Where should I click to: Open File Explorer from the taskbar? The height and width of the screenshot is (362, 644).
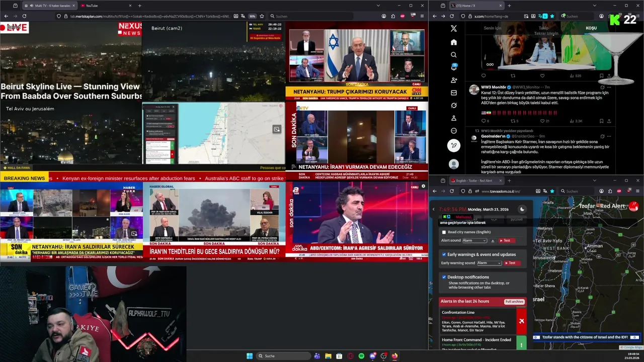(328, 356)
